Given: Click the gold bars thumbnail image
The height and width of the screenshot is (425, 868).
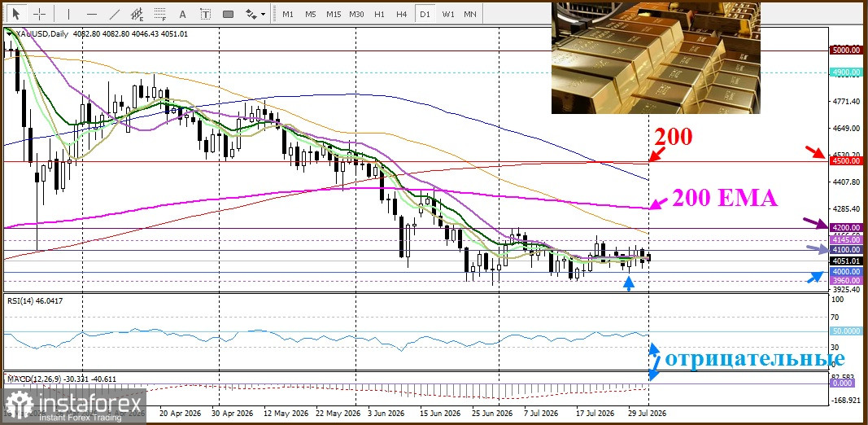Looking at the screenshot, I should coord(656,58).
